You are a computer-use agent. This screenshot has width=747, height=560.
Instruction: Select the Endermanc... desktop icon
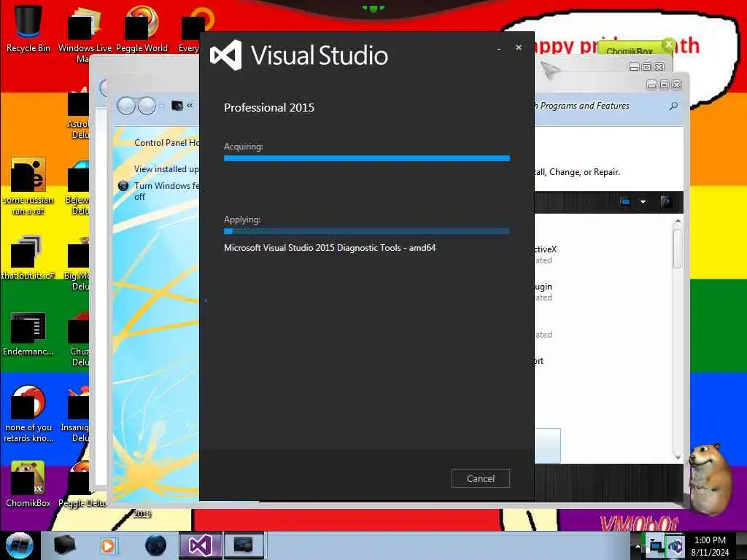(x=28, y=333)
